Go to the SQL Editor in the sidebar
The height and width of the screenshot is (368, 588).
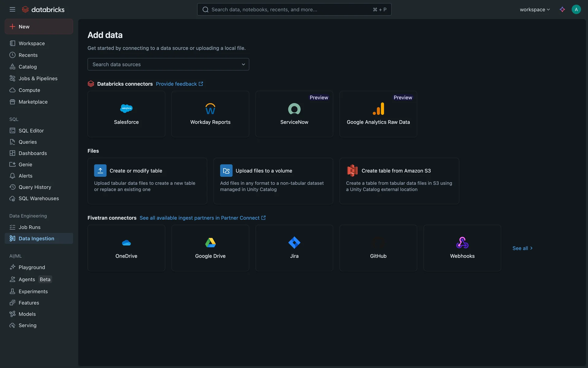(31, 131)
